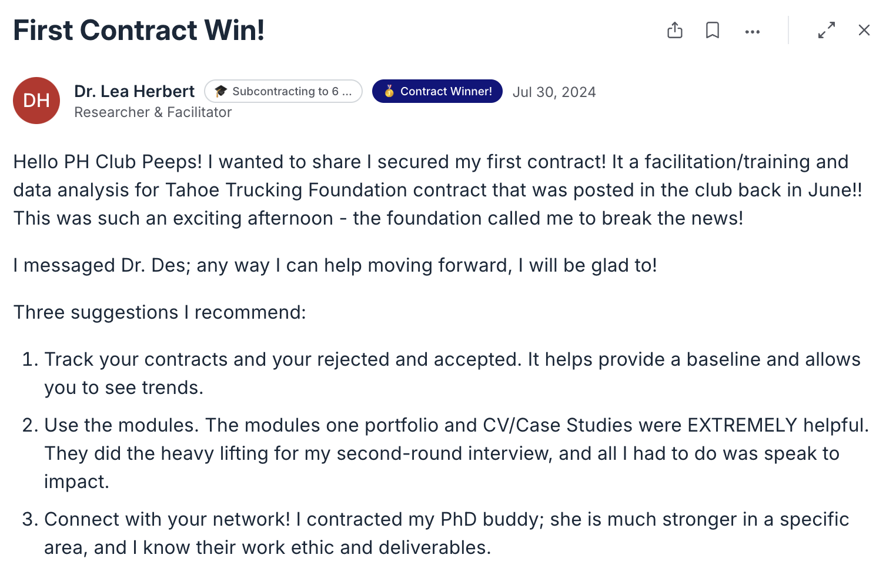The image size is (896, 588).
Task: Click the medal icon in Contract Winner badge
Action: point(389,91)
